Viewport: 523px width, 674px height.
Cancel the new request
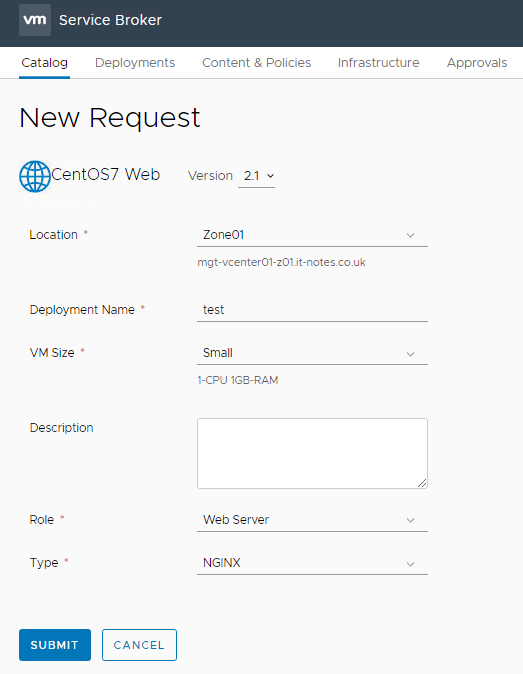click(139, 645)
